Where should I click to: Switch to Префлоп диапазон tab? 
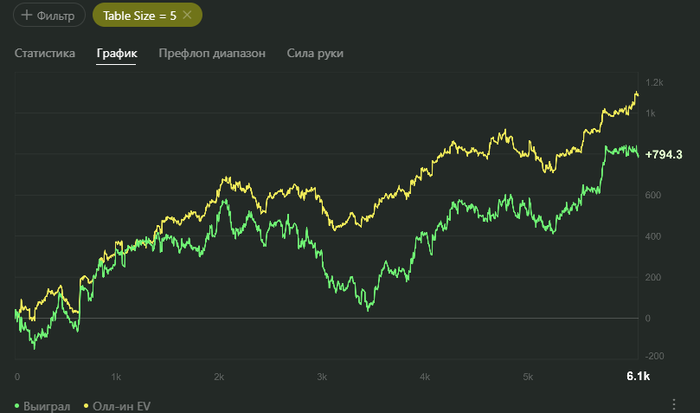[212, 53]
